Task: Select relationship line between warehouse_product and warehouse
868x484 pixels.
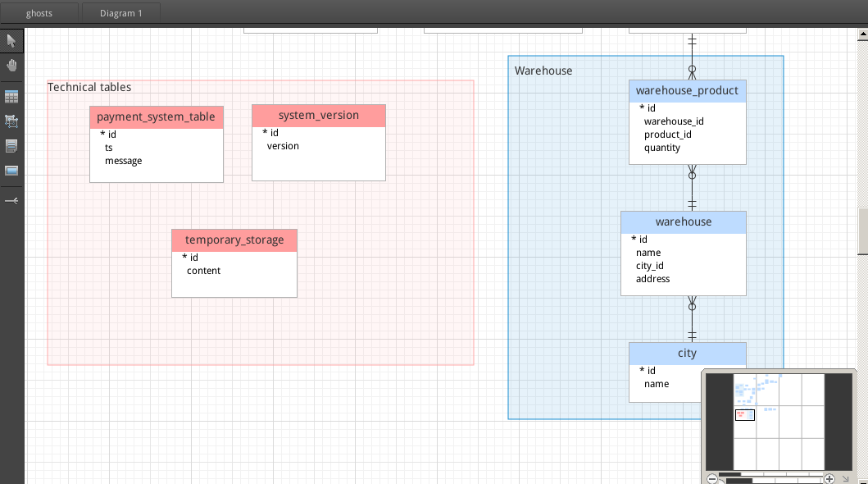Action: pyautogui.click(x=692, y=189)
